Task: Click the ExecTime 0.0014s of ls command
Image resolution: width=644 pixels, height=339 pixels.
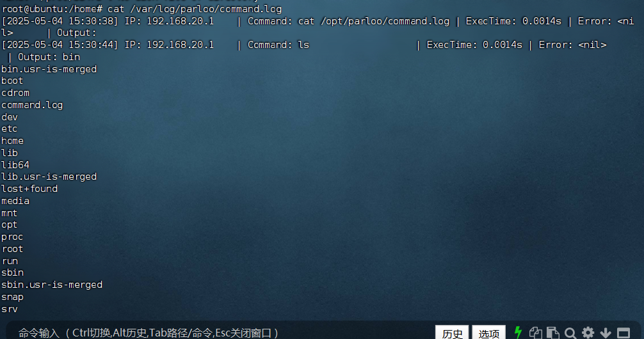Action: point(474,45)
